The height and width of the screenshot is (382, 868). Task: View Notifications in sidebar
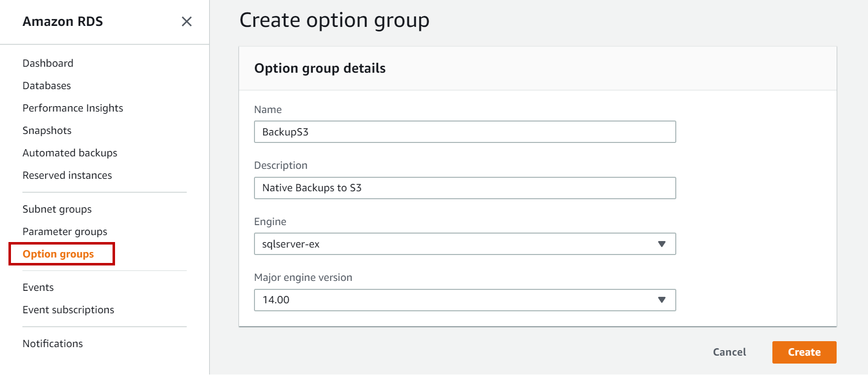tap(52, 344)
